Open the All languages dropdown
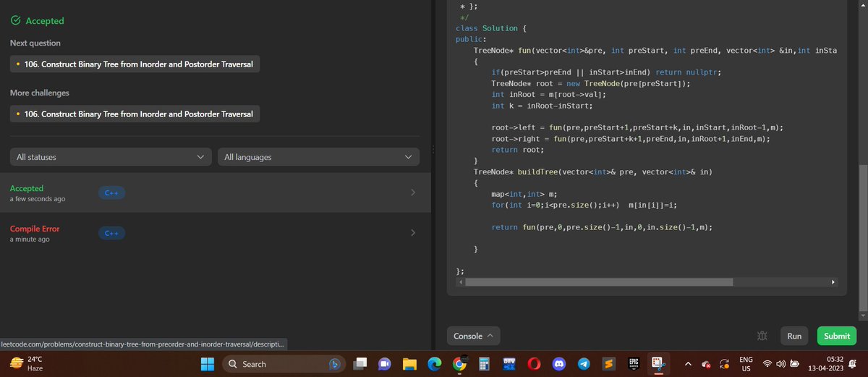This screenshot has height=377, width=868. (318, 157)
